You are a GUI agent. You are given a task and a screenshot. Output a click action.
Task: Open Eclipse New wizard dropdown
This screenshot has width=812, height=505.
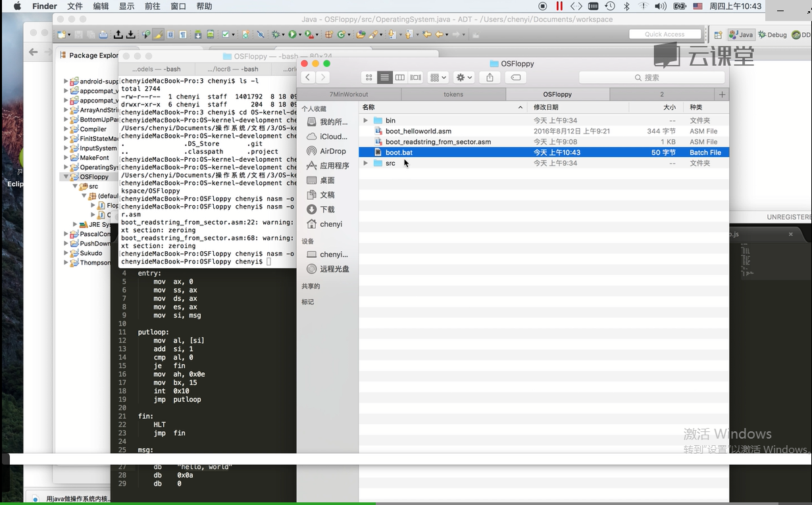click(68, 35)
